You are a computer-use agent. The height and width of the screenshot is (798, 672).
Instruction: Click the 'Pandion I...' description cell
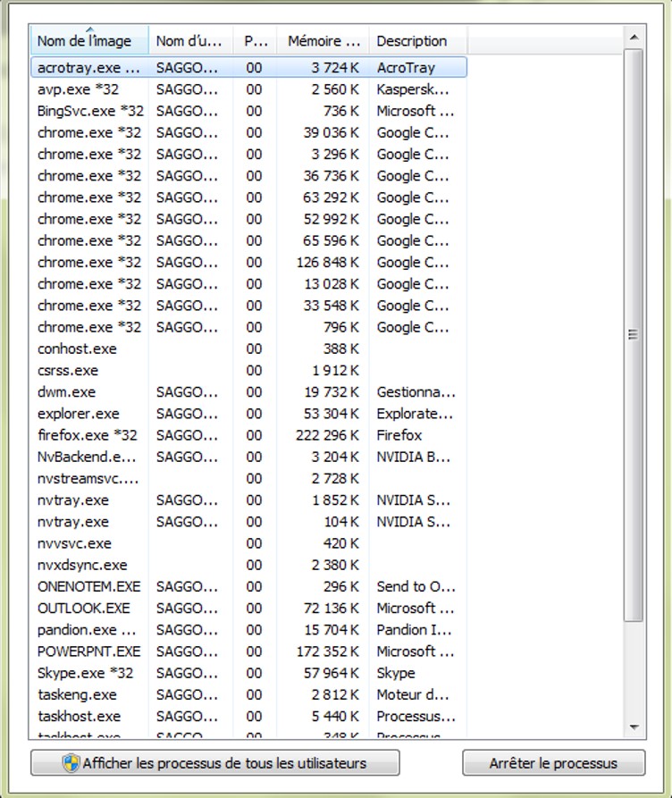pyautogui.click(x=414, y=630)
